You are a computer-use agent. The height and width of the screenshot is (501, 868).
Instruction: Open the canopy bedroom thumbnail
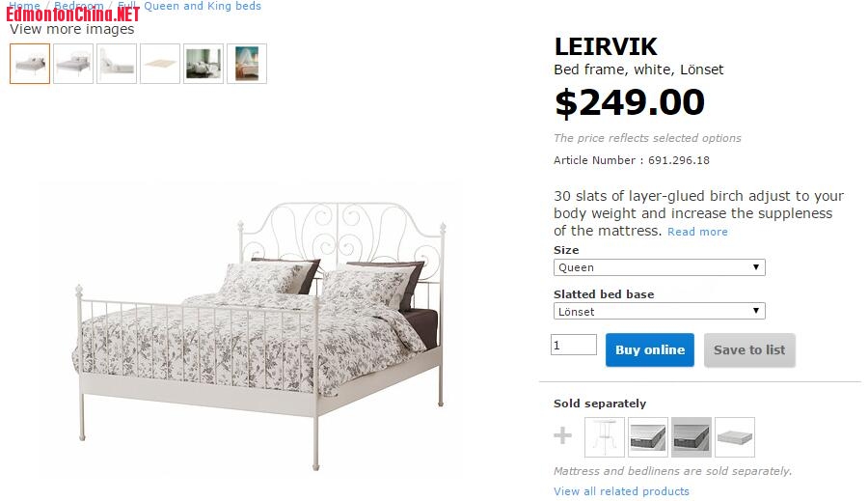pyautogui.click(x=247, y=64)
